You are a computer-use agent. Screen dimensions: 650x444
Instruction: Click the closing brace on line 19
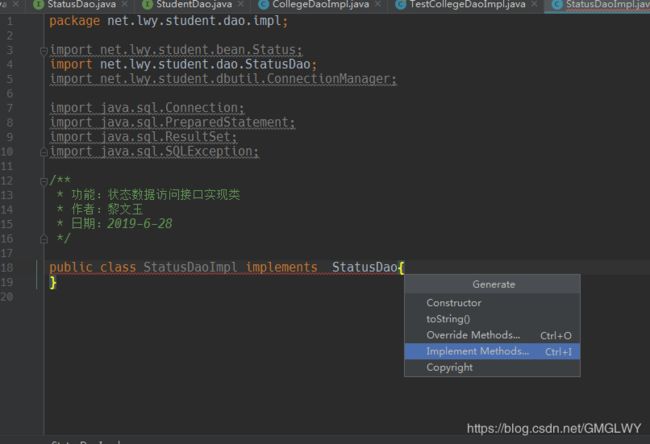click(53, 282)
